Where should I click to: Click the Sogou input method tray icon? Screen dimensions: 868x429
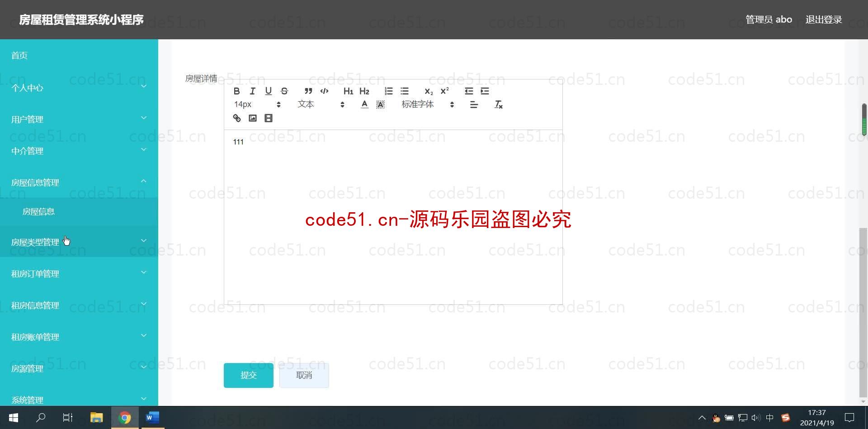[x=786, y=418]
